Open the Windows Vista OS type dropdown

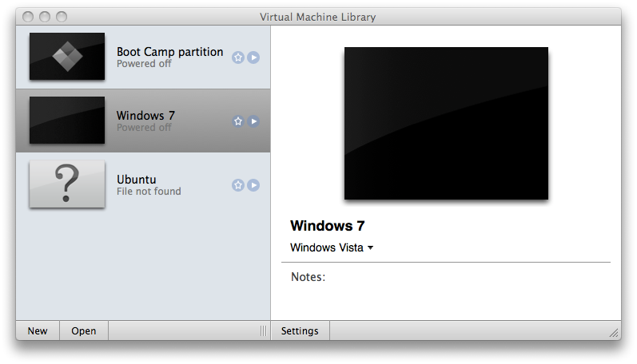click(332, 247)
